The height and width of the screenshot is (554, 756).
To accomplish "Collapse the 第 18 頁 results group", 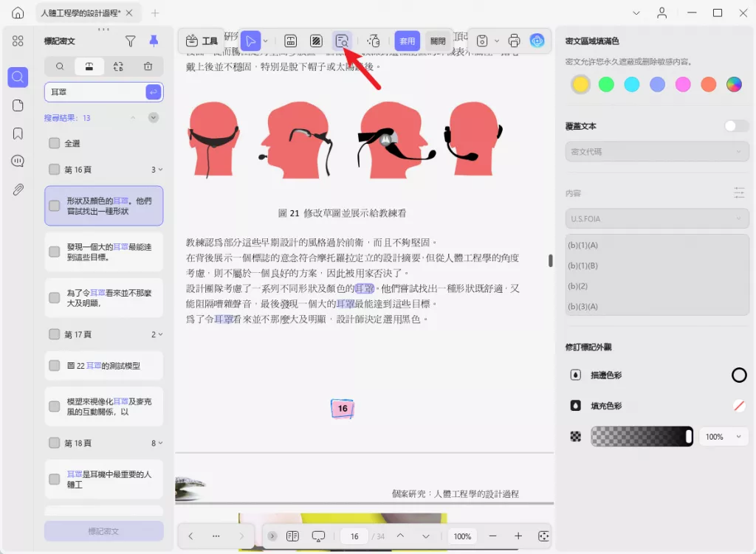I will click(x=160, y=443).
